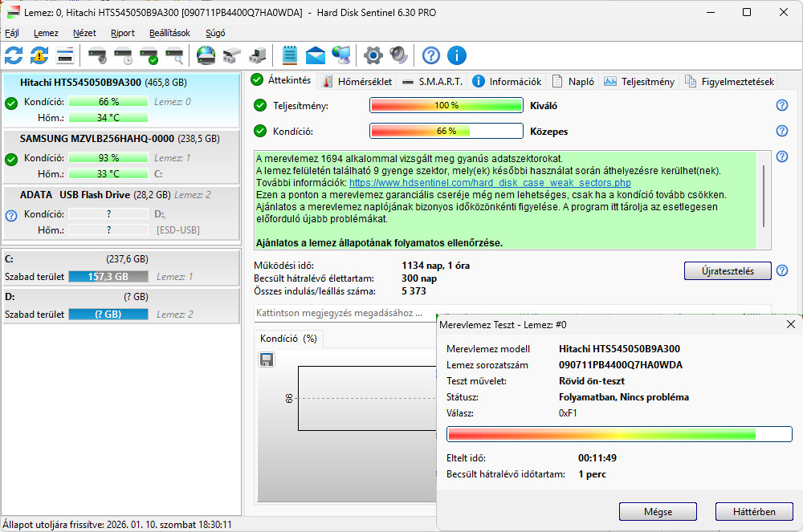
Task: Click the speaker sound alert icon
Action: (x=398, y=55)
